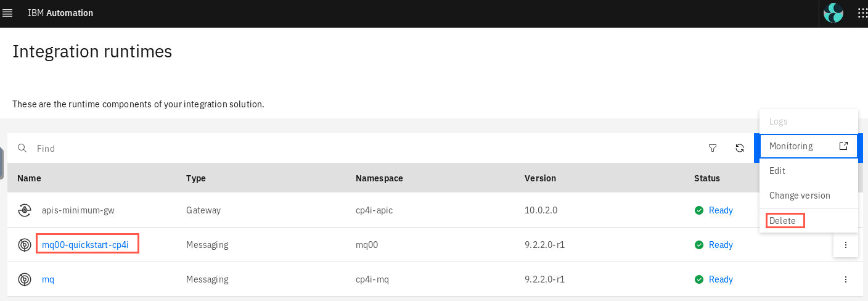Toggle overflow menu on mq00-quickstart-cp4i row

point(846,245)
